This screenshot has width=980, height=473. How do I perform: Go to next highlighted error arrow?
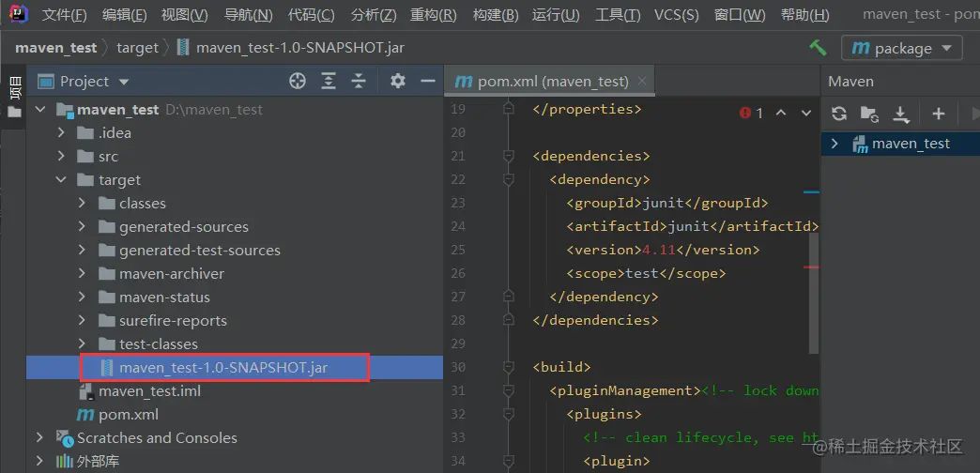pos(806,114)
